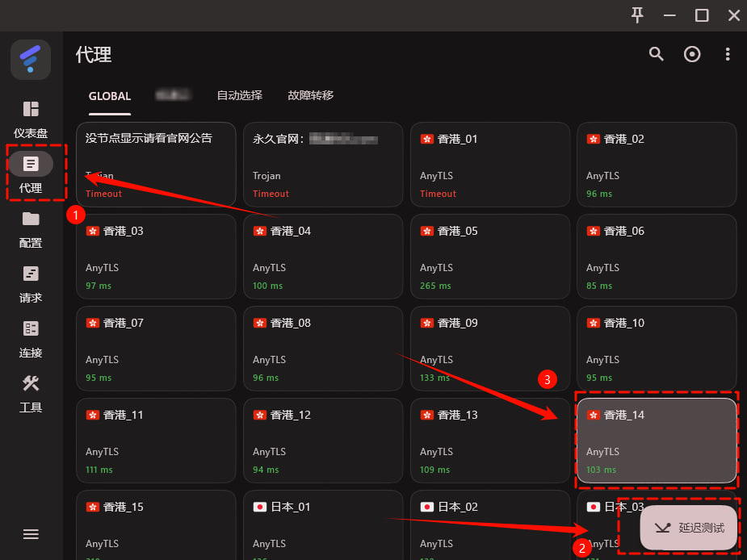
Task: Click the FlClash app logo
Action: [x=31, y=60]
